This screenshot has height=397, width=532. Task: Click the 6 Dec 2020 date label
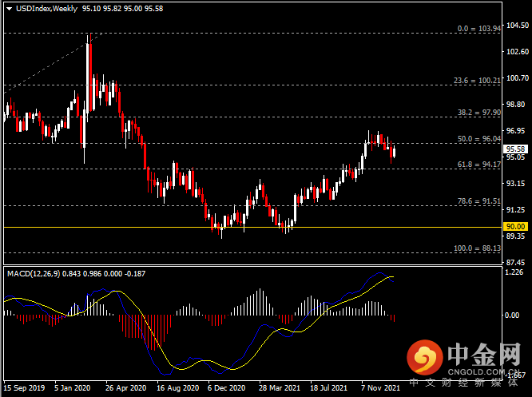tap(226, 388)
